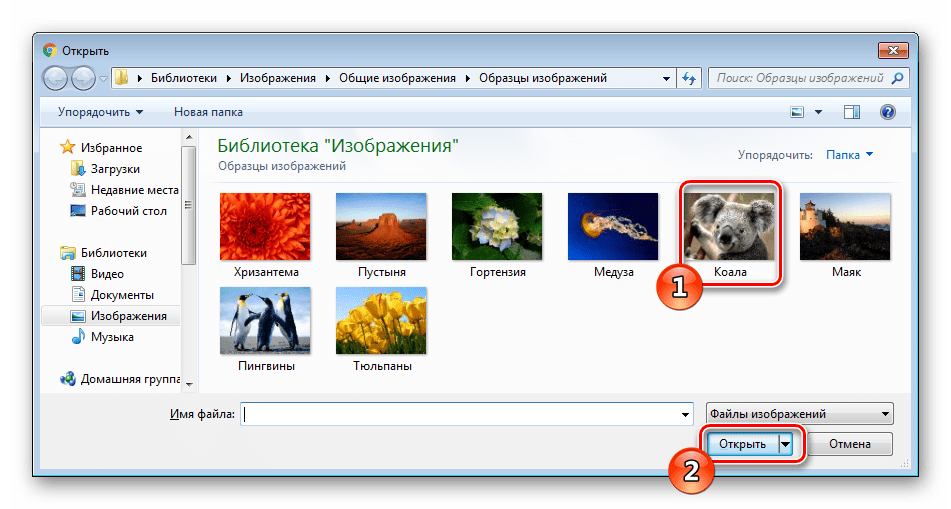Click the sidebar scrollbar thumb
951x509 pixels.
tap(189, 205)
